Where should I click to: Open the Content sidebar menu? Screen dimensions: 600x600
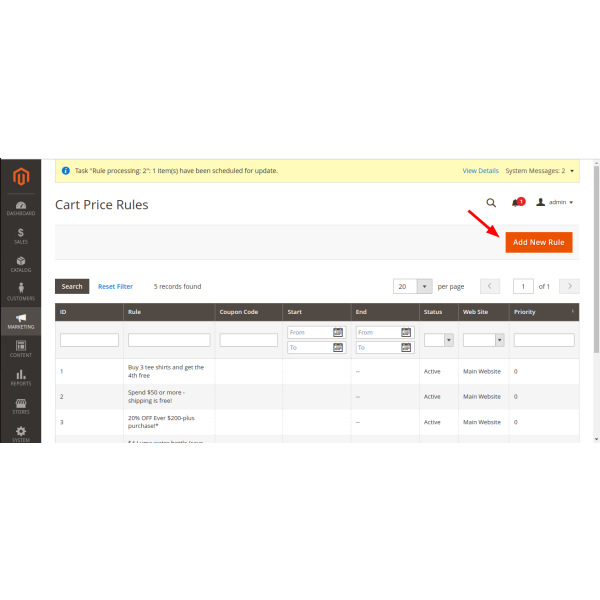click(x=20, y=349)
